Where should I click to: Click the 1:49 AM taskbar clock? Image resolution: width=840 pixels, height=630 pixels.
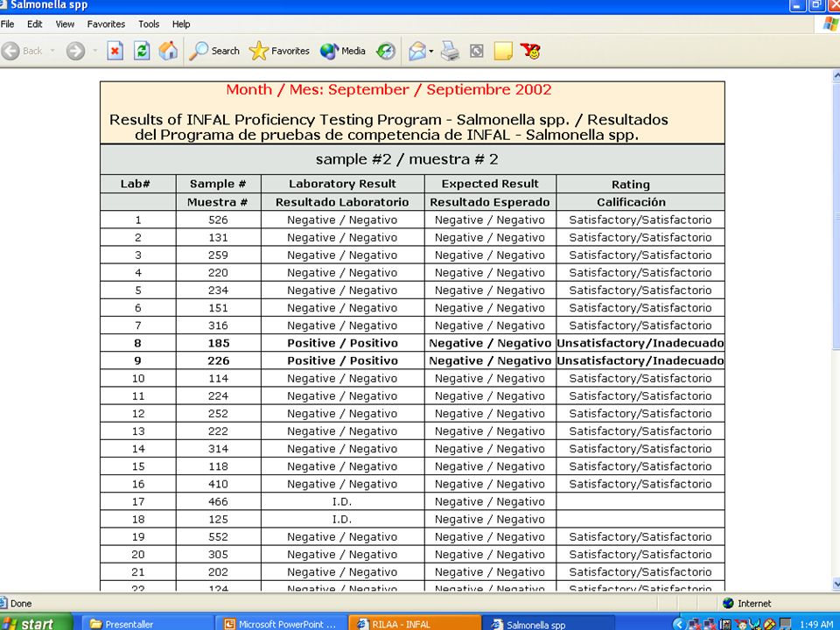click(815, 624)
